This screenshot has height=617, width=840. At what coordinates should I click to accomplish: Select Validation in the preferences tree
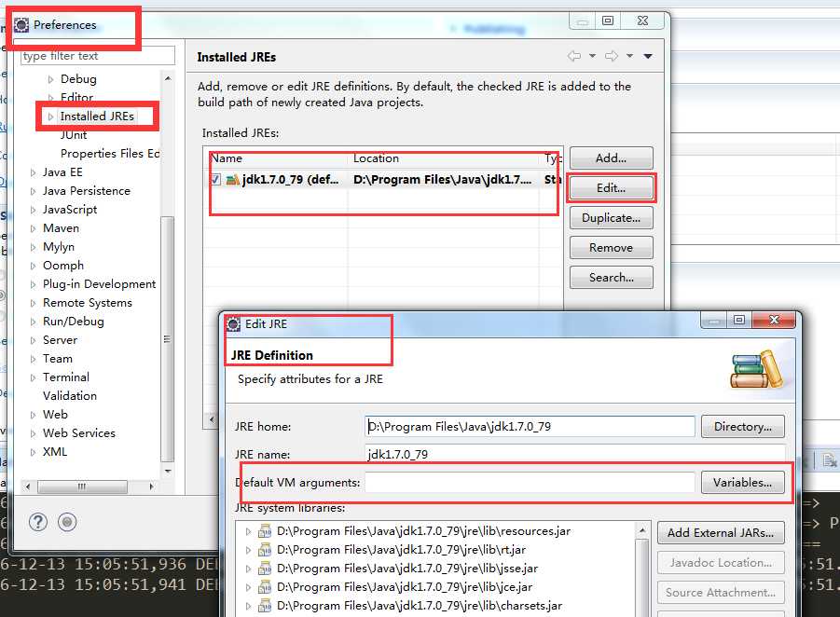pos(70,396)
